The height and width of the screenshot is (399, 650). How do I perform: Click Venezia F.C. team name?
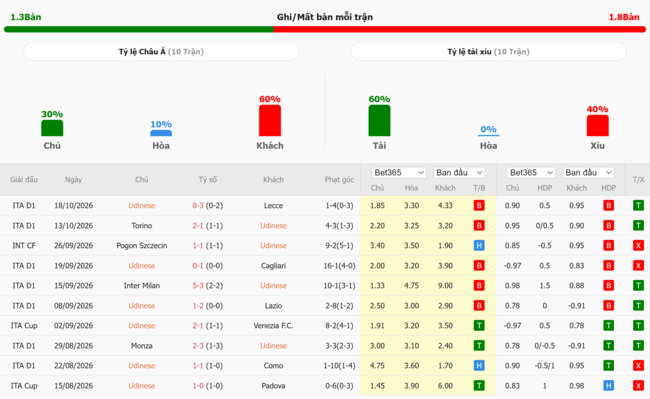273,326
